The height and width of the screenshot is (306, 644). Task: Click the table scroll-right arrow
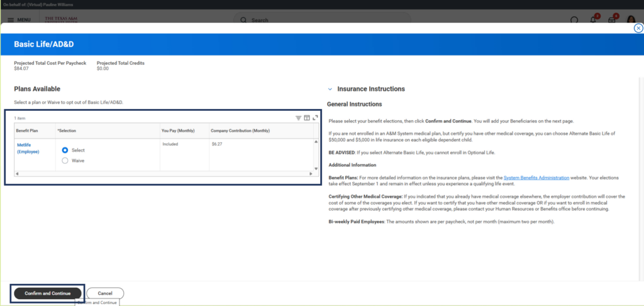click(311, 174)
